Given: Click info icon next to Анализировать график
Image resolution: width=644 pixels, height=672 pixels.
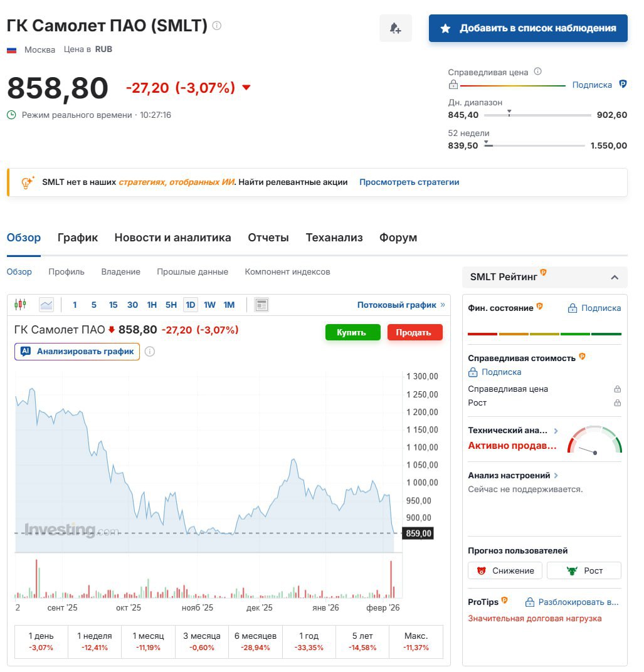Looking at the screenshot, I should [150, 352].
